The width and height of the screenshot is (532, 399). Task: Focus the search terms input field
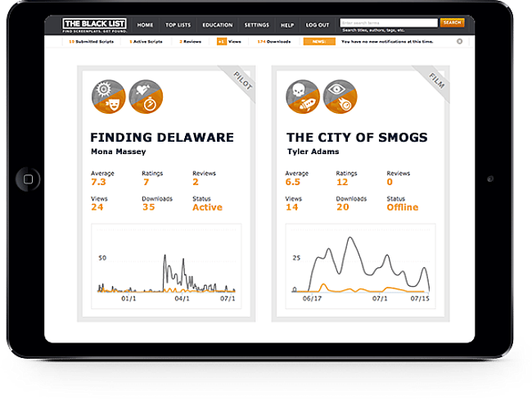[x=389, y=23]
